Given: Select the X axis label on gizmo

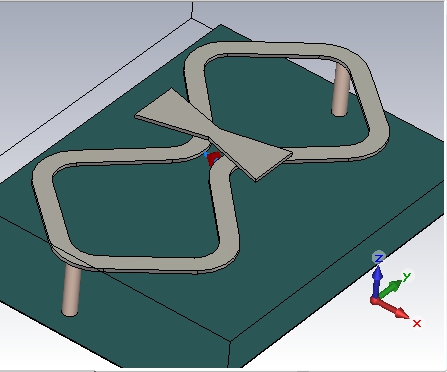Looking at the screenshot, I should click(417, 323).
